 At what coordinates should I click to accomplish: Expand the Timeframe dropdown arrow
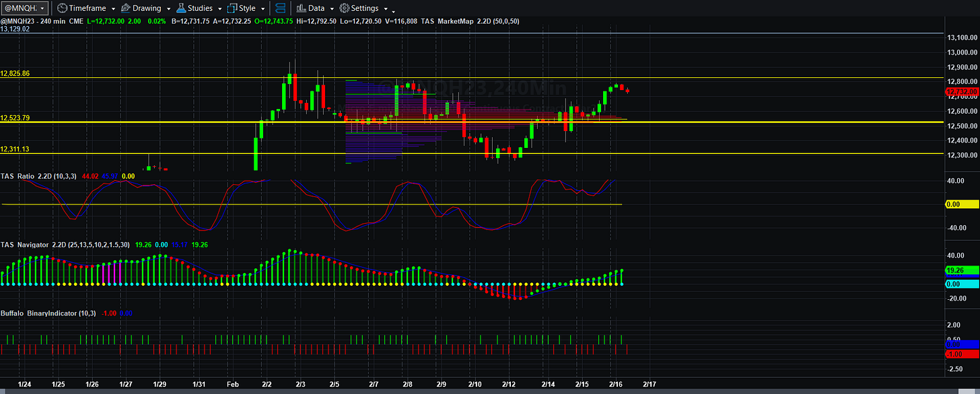click(112, 9)
